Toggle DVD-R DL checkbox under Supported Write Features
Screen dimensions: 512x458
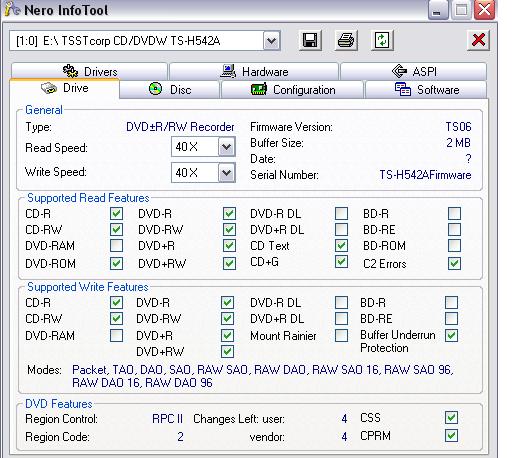click(x=341, y=303)
